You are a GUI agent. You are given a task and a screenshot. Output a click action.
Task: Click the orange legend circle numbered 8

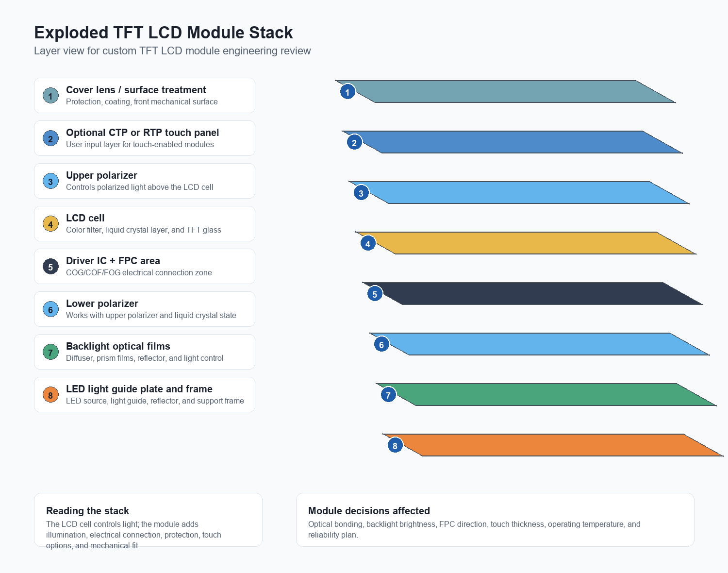pyautogui.click(x=50, y=395)
